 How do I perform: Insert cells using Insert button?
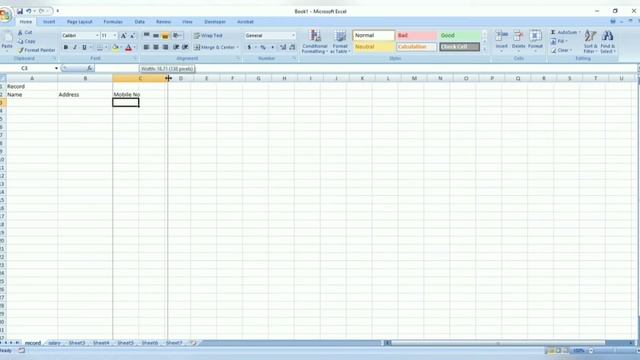click(x=502, y=41)
